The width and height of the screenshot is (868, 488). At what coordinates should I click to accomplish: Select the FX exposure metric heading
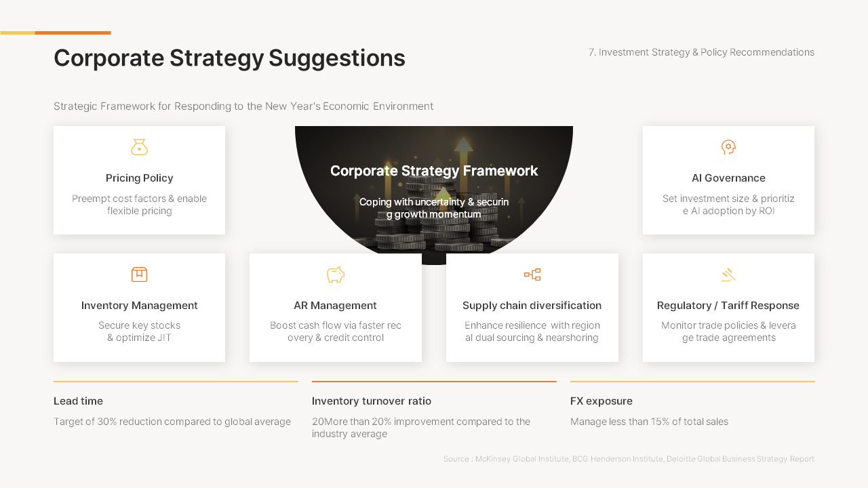click(601, 401)
